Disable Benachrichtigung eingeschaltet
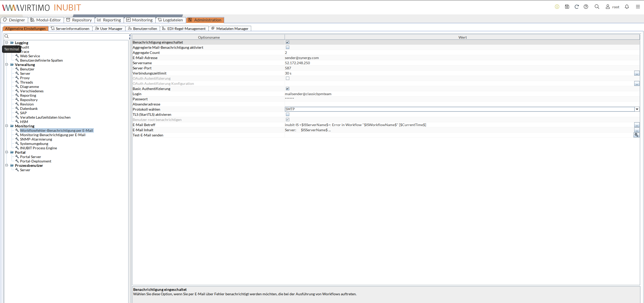The width and height of the screenshot is (644, 303). coord(288,42)
